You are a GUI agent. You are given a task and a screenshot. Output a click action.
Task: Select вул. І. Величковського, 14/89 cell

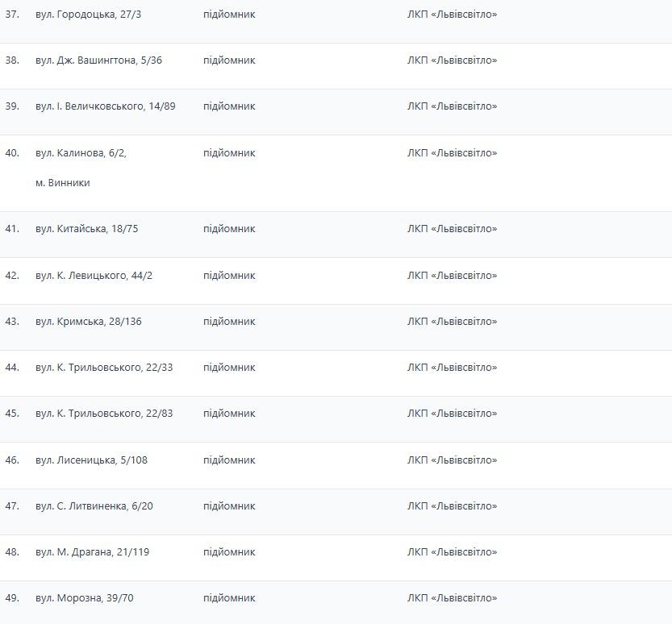[x=105, y=106]
